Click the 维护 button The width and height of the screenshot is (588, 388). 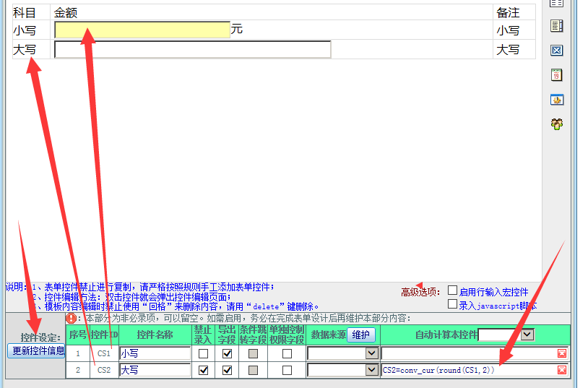click(361, 335)
